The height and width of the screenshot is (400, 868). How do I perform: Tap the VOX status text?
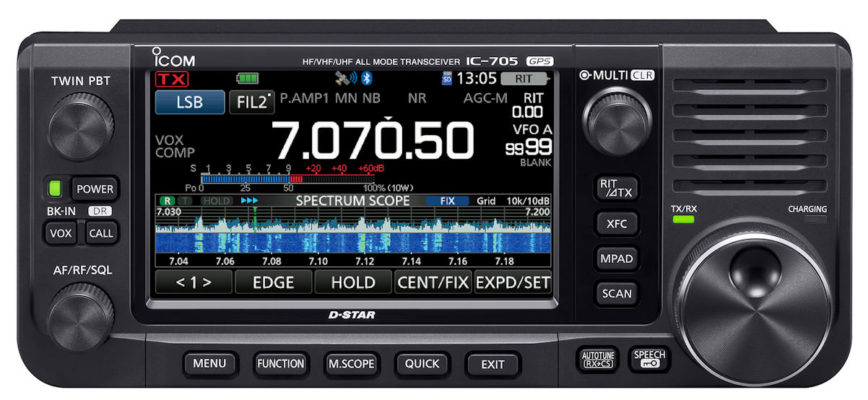[x=169, y=140]
